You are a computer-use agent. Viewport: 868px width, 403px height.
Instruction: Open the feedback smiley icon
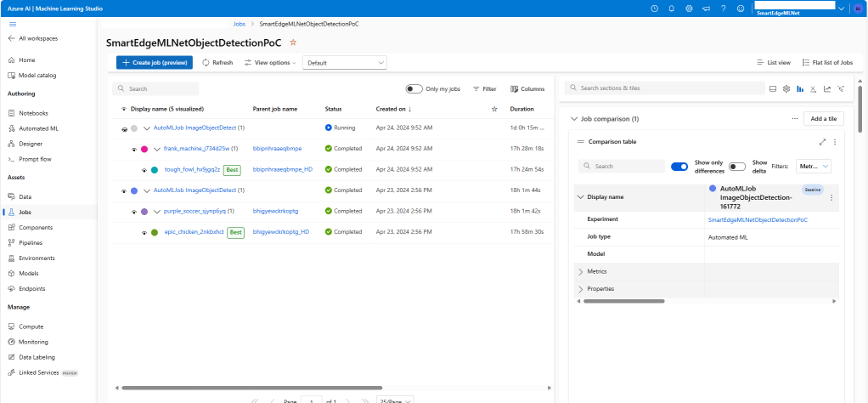coord(741,9)
